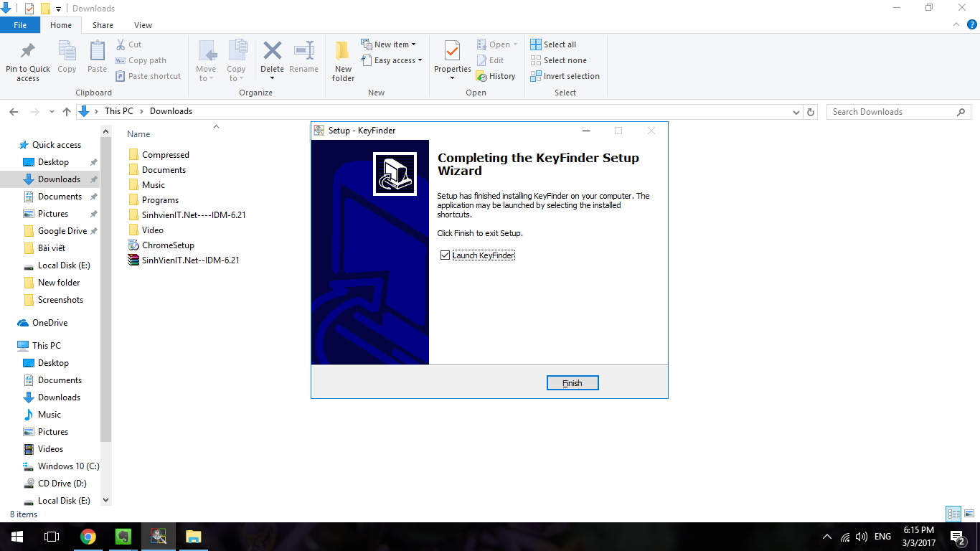Image resolution: width=980 pixels, height=551 pixels.
Task: Open Google Chrome from the taskbar
Action: coord(88,537)
